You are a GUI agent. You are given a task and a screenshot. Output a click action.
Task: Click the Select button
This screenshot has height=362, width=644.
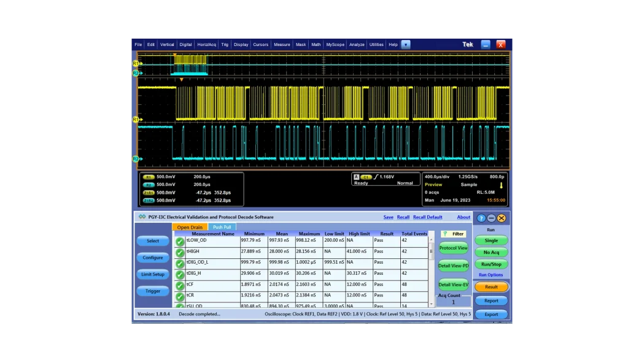pyautogui.click(x=153, y=241)
